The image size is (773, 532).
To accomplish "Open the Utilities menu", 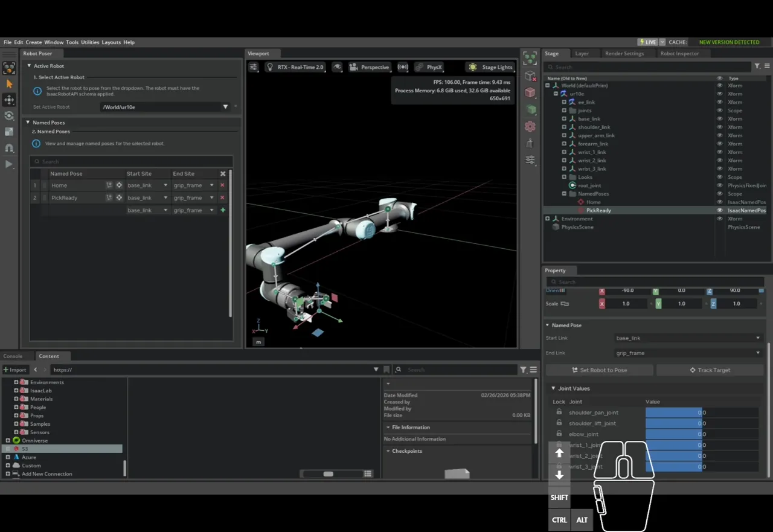I will [90, 42].
